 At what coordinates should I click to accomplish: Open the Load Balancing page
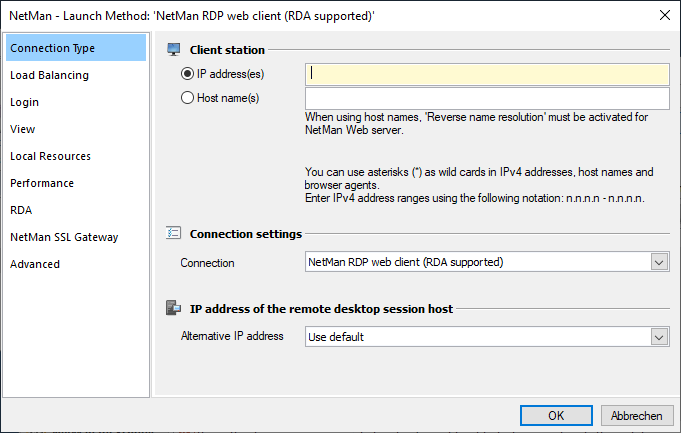(49, 75)
